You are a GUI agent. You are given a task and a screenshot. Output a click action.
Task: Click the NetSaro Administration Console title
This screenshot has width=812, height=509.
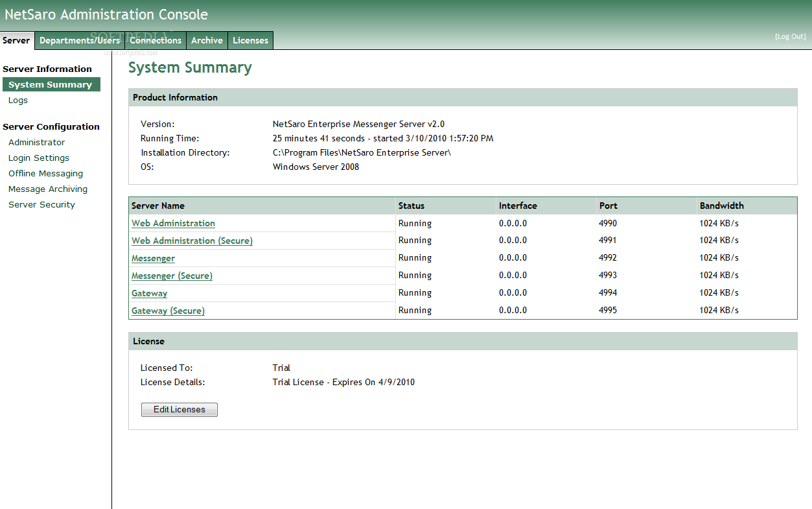106,14
